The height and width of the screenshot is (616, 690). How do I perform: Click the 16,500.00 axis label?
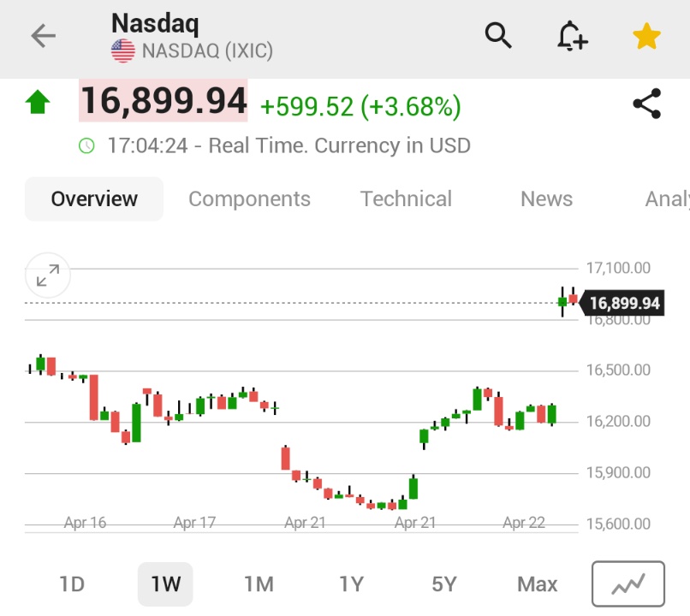(618, 370)
